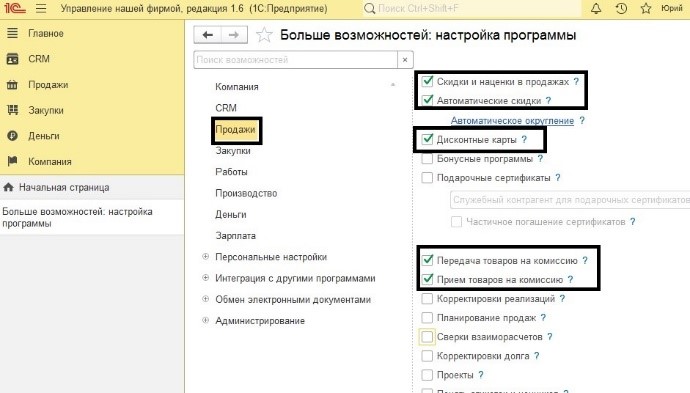The width and height of the screenshot is (690, 393).
Task: Open favorites star in top bar
Action: pyautogui.click(x=646, y=8)
